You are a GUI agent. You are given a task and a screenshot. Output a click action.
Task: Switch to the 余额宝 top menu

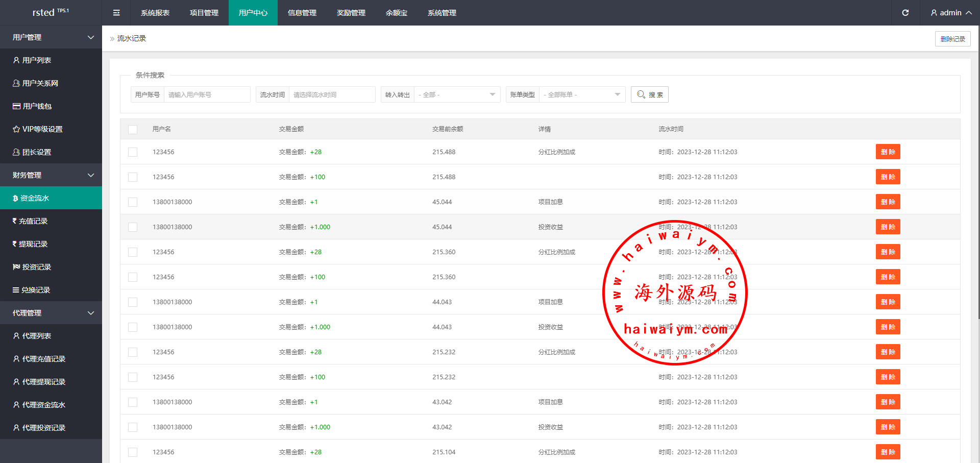(397, 13)
